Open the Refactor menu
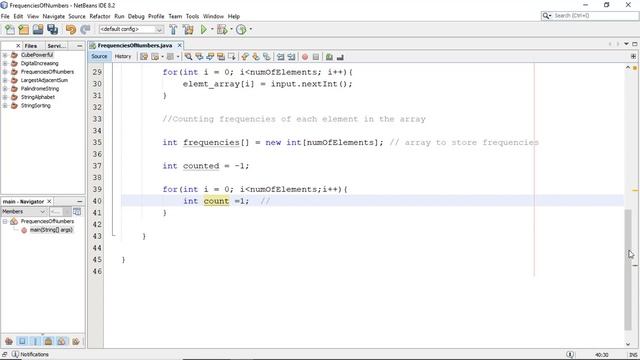 pyautogui.click(x=100, y=16)
